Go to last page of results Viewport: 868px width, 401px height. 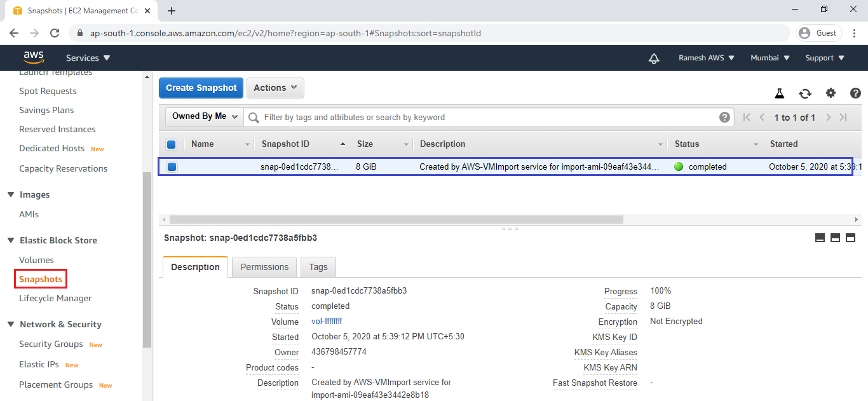pos(843,118)
